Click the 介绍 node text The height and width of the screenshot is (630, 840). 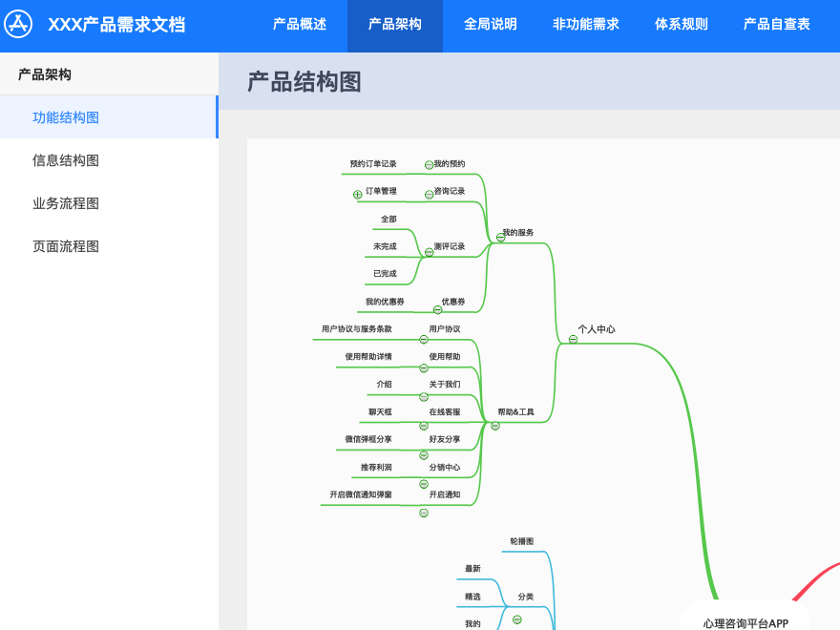(x=384, y=384)
